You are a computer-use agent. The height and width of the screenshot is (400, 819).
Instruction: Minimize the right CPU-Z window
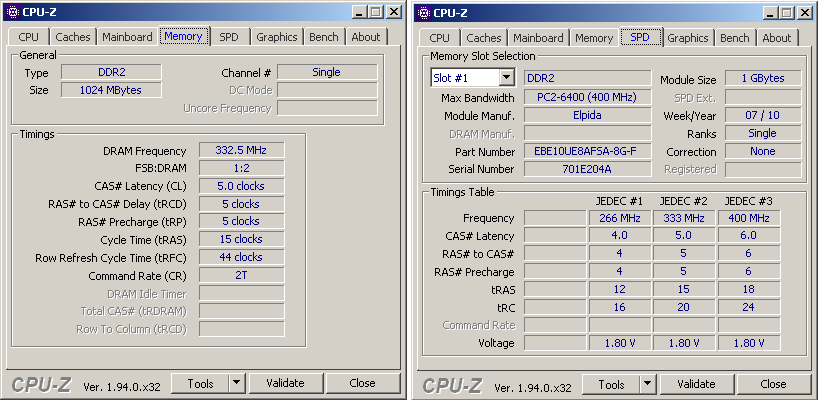(770, 13)
